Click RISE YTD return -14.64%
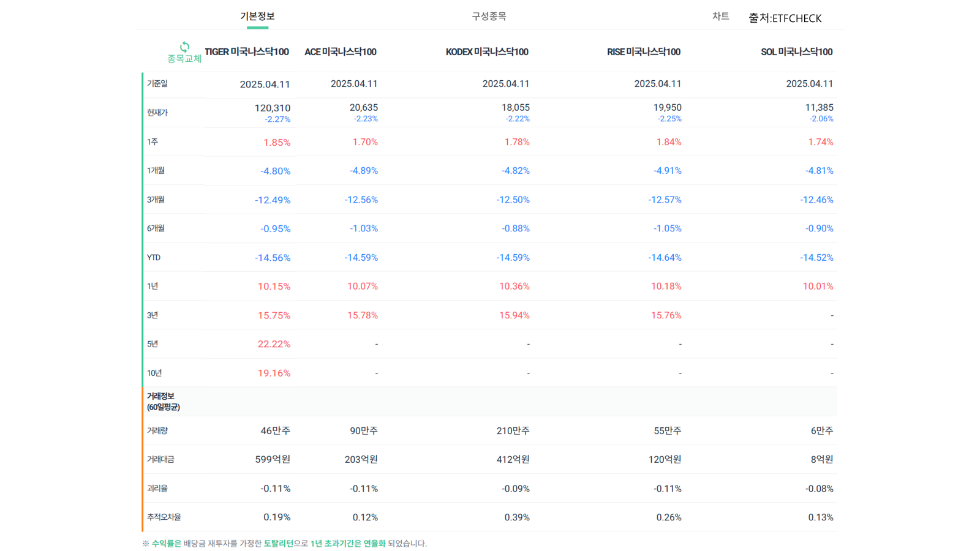The height and width of the screenshot is (551, 980). click(x=665, y=258)
